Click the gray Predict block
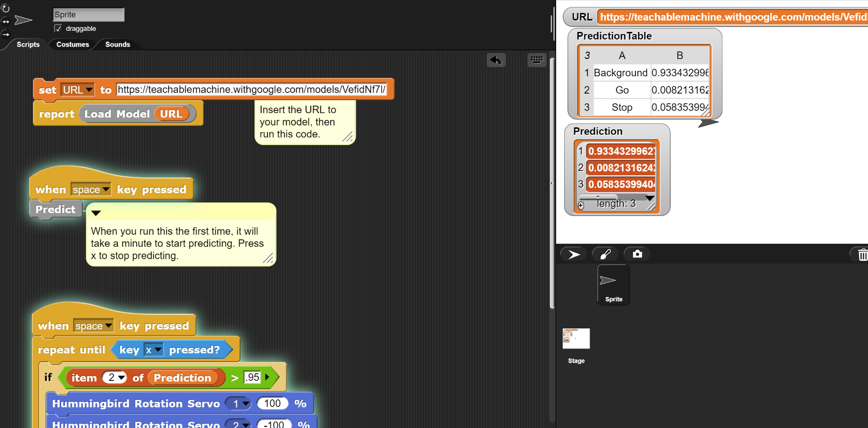 coord(55,209)
